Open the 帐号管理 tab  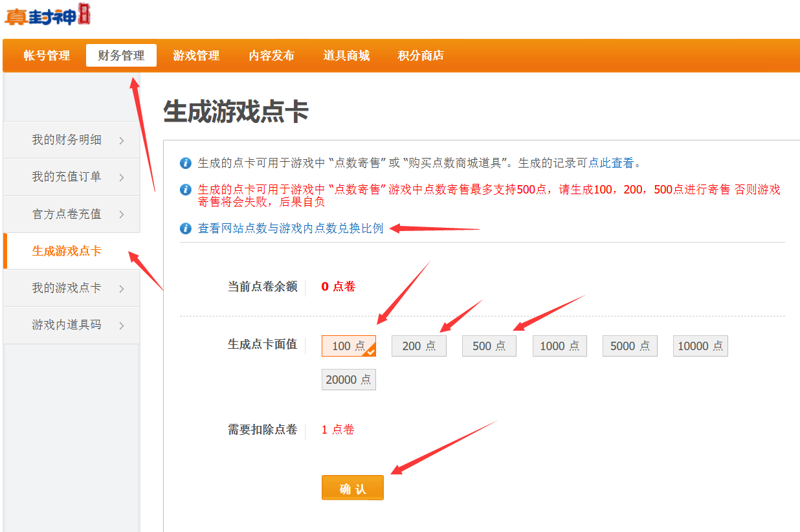[x=47, y=56]
